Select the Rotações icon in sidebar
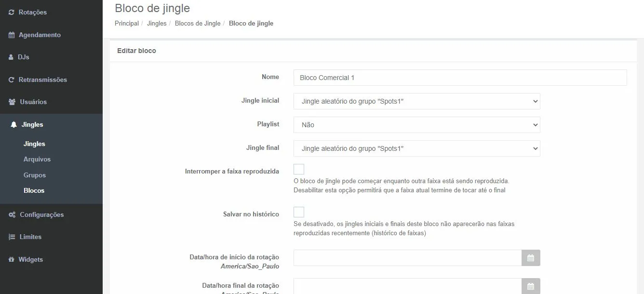Image resolution: width=644 pixels, height=294 pixels. 11,12
